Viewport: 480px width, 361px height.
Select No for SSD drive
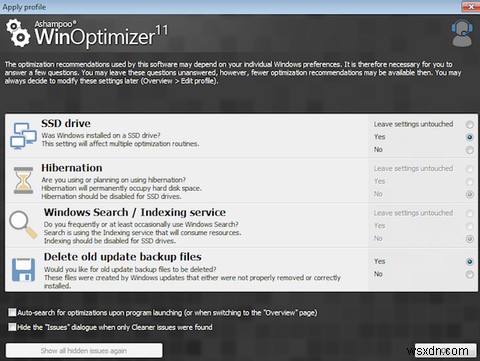pos(470,150)
